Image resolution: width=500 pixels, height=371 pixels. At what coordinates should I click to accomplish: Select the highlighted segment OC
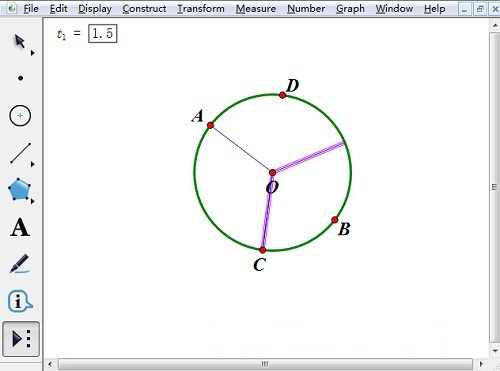tap(267, 212)
